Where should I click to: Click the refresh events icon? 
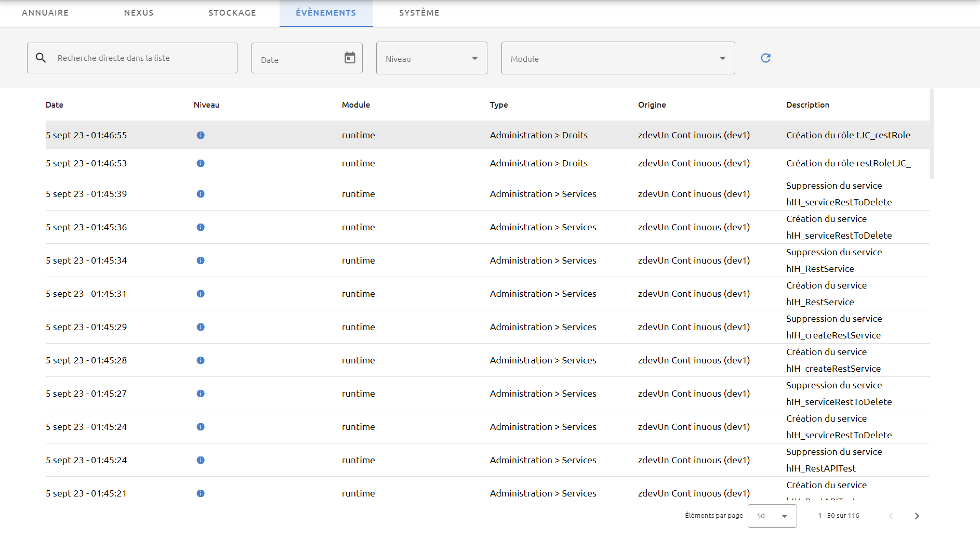(765, 58)
